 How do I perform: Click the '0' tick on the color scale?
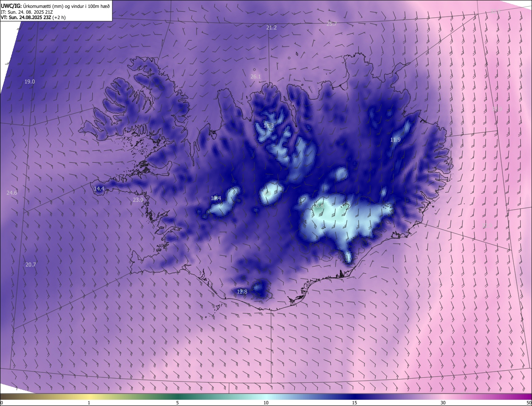2,403
